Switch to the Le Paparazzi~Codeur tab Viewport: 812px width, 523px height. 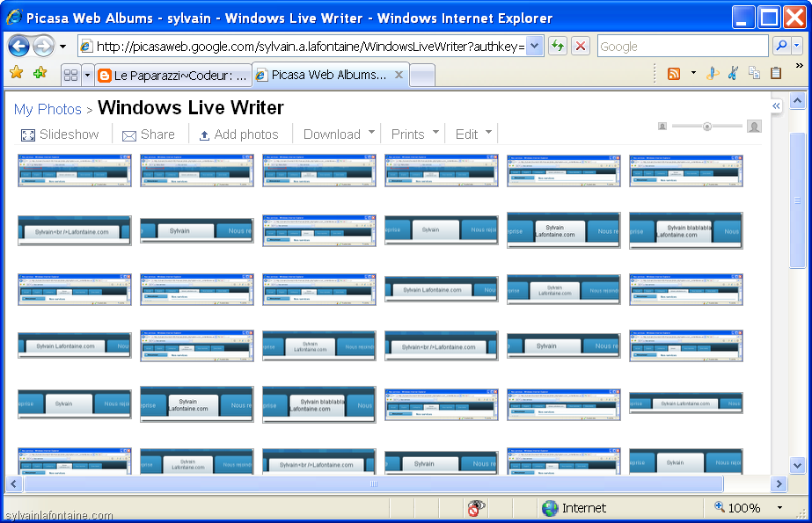click(x=173, y=76)
